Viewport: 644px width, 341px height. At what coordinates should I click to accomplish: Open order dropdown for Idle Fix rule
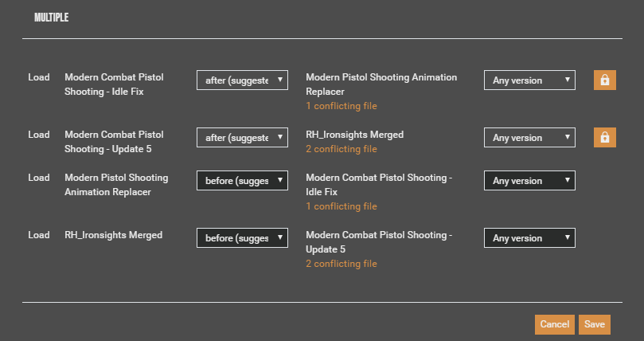(x=242, y=80)
